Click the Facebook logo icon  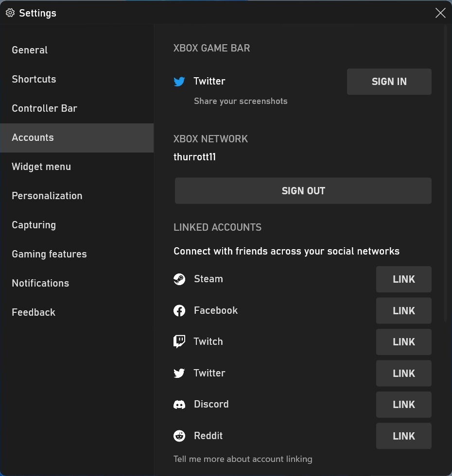[179, 311]
